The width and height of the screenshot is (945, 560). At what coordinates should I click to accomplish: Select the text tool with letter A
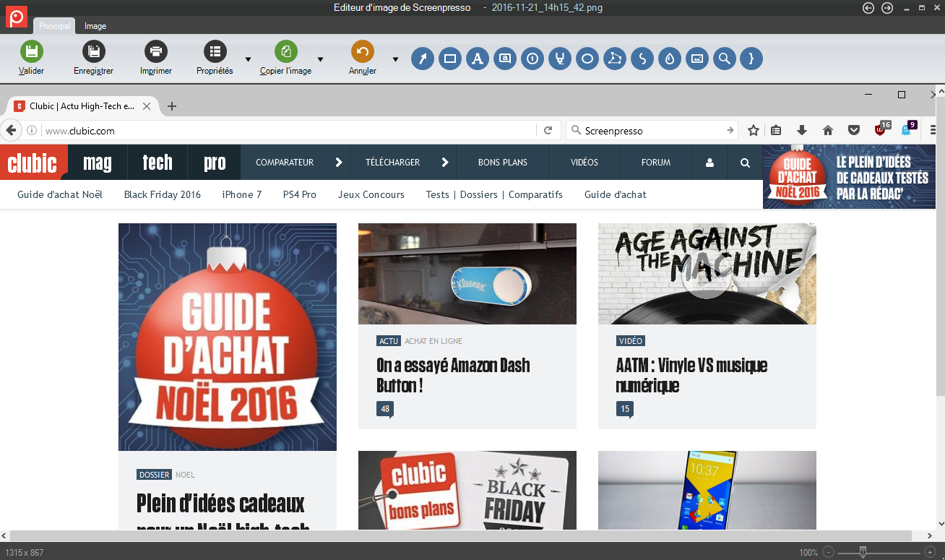[x=478, y=59]
